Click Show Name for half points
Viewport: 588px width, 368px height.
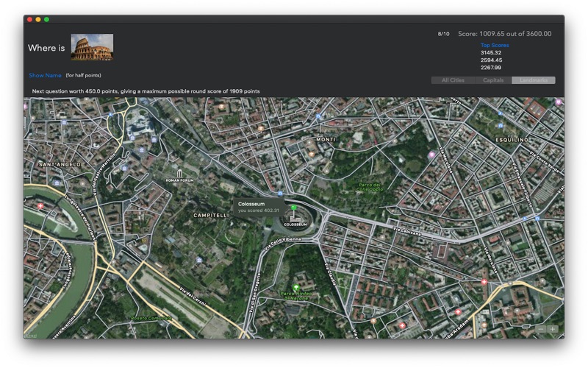click(x=45, y=75)
